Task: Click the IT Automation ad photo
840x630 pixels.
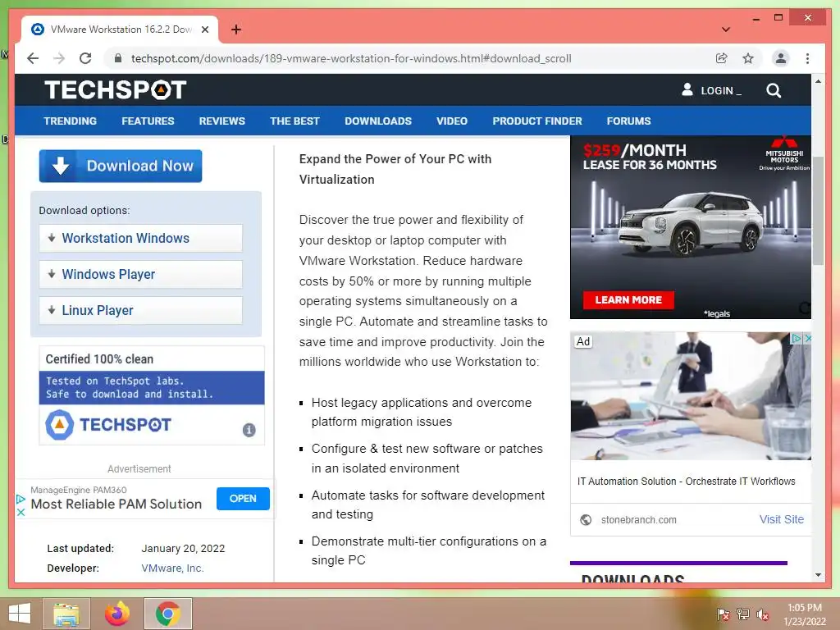Action: coord(691,396)
